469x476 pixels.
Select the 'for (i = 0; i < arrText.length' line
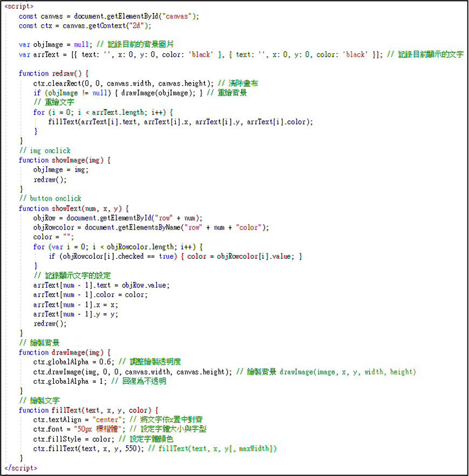(103, 112)
